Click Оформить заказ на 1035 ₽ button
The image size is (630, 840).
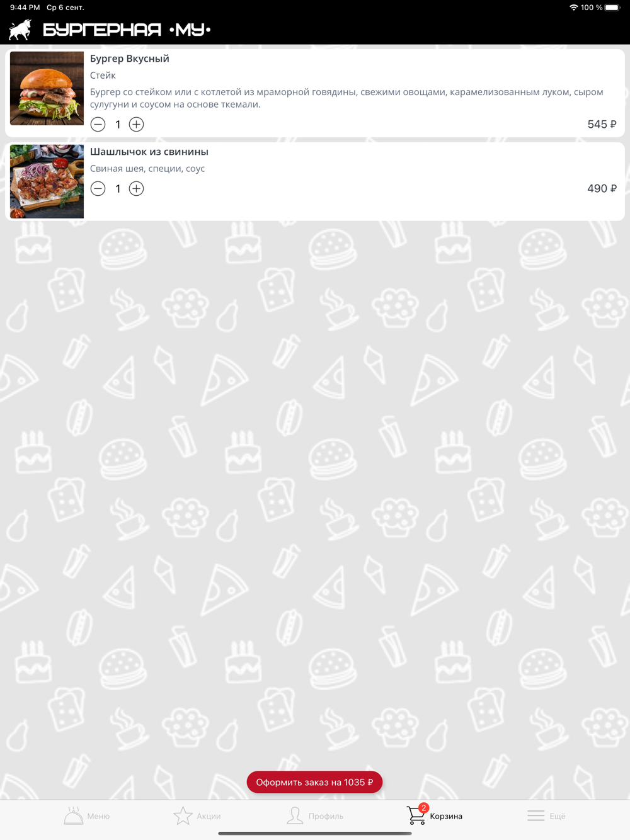[x=314, y=782]
